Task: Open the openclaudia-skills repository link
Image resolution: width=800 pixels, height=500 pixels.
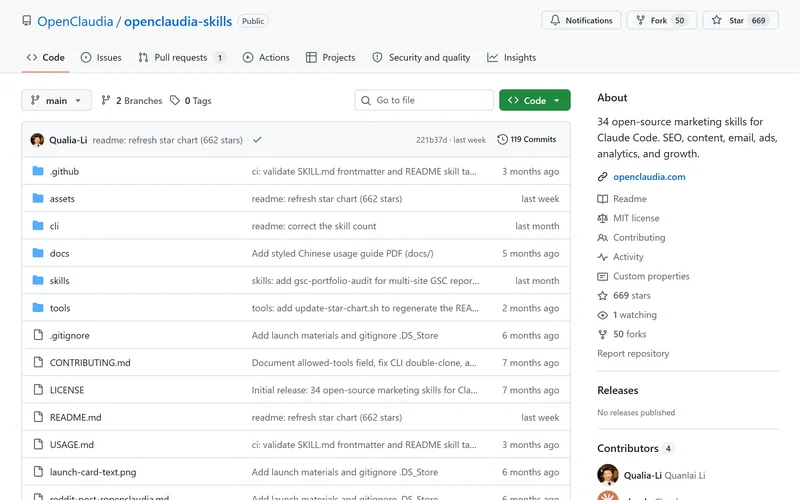Action: [x=178, y=21]
